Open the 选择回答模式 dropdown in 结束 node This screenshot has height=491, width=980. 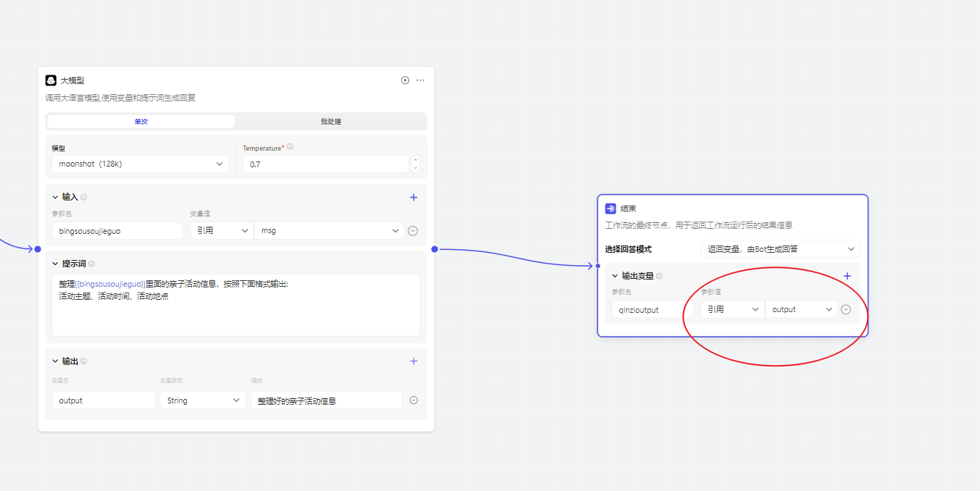coord(780,249)
